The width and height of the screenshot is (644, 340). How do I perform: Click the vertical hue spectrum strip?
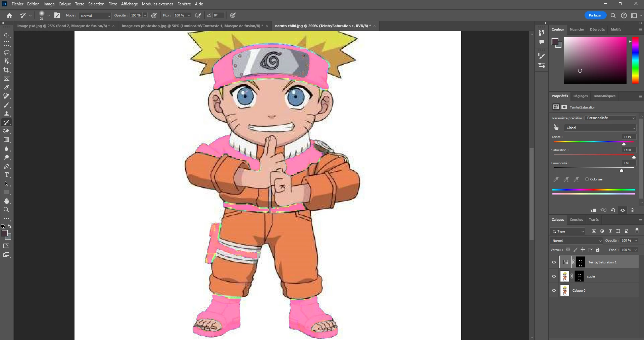(635, 60)
